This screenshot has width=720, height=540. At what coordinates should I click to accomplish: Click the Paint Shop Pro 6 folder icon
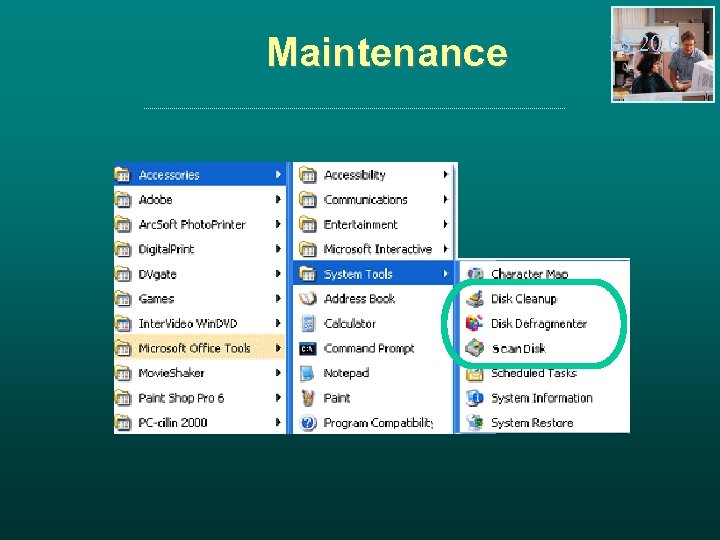[x=123, y=398]
